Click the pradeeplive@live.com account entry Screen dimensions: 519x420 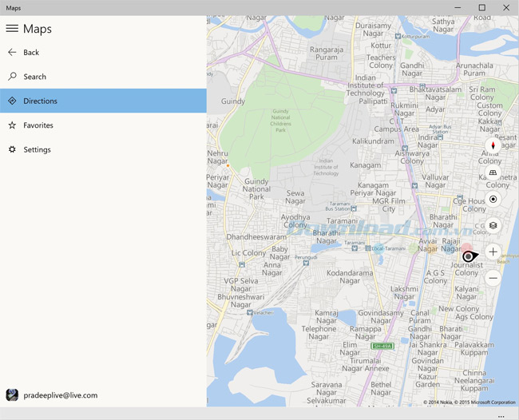[60, 395]
